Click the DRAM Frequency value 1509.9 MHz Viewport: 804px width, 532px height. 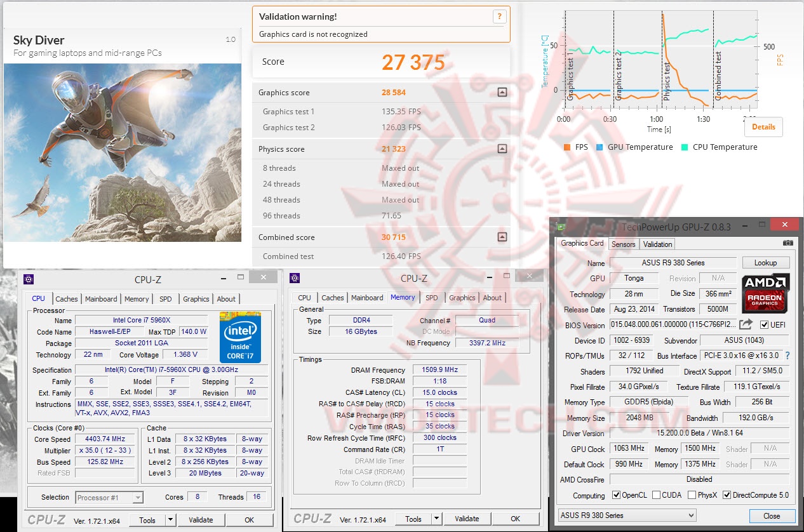(x=439, y=370)
